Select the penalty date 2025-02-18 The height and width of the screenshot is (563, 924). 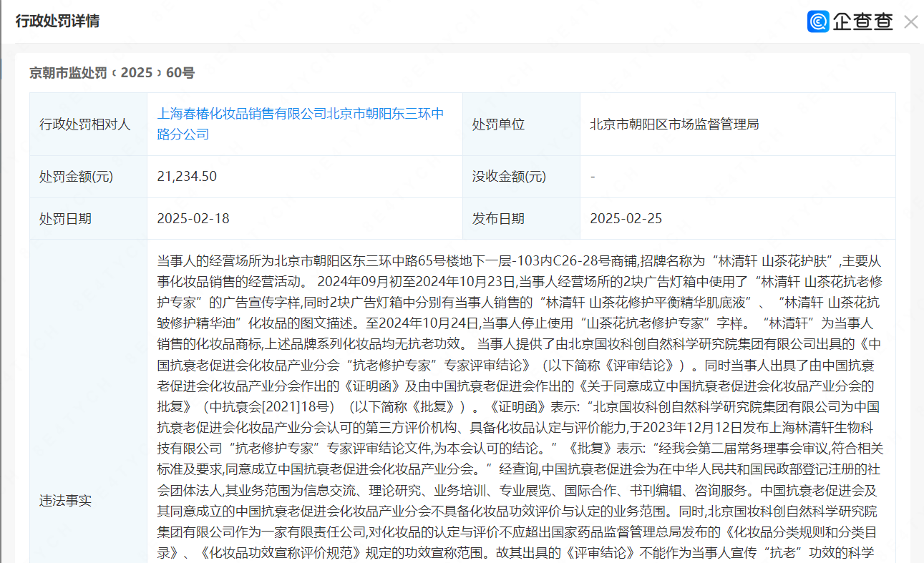click(x=193, y=219)
